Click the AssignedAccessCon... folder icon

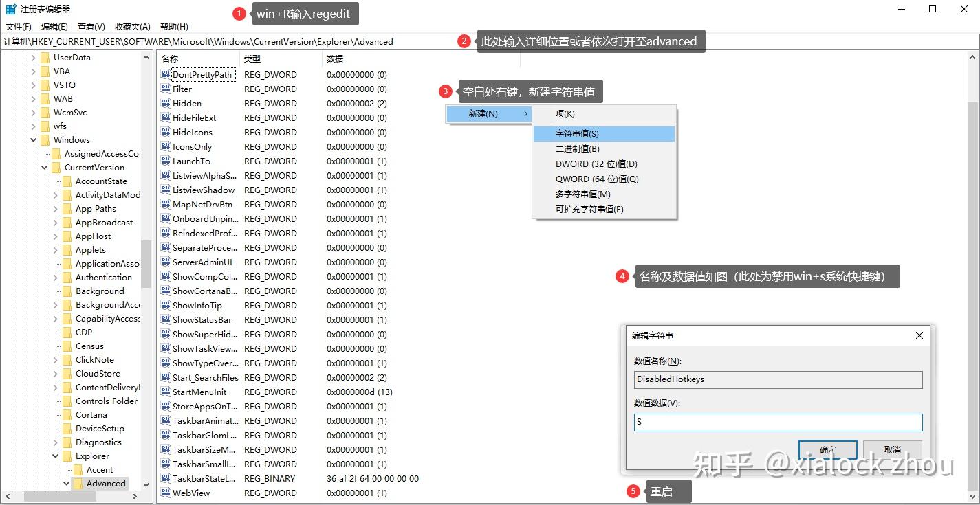[x=56, y=154]
